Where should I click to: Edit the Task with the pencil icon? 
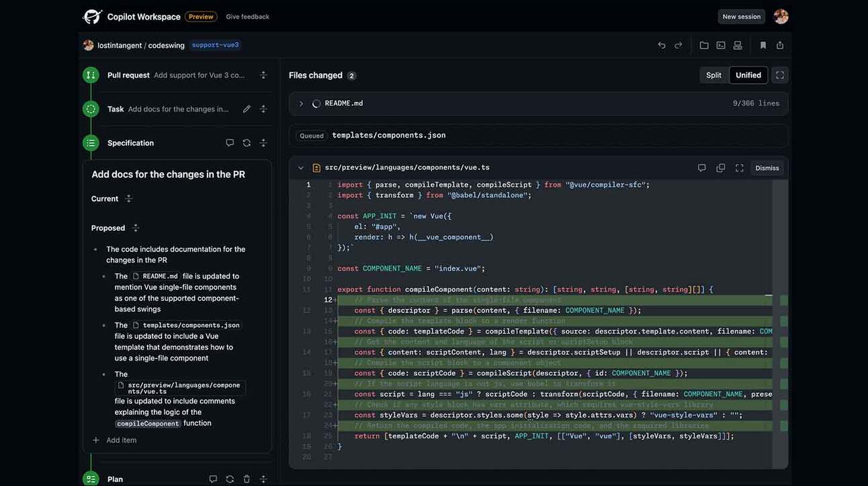tap(247, 109)
